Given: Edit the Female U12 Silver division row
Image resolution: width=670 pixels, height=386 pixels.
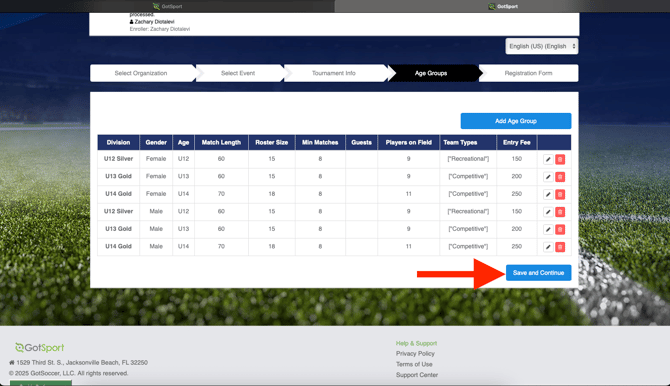Looking at the screenshot, I should [x=548, y=159].
